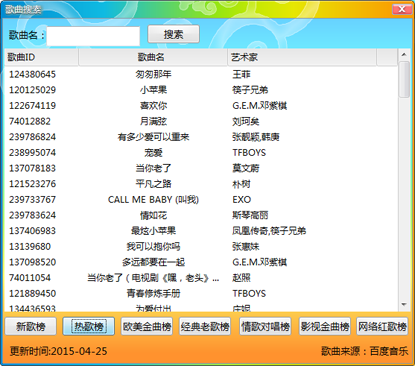View the 网络红歌榜 chart
Screen dimensions: 415x366
point(382,326)
